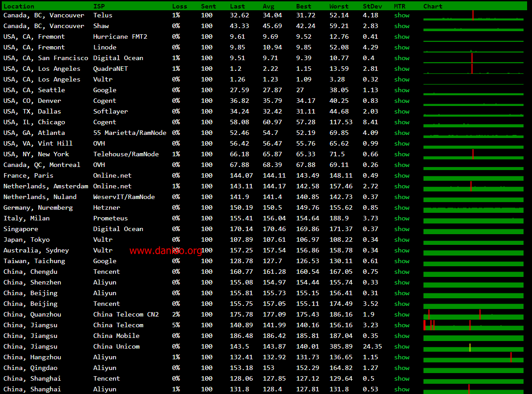532x394 pixels.
Task: Click show in Sydney Vultr row
Action: [x=402, y=250]
